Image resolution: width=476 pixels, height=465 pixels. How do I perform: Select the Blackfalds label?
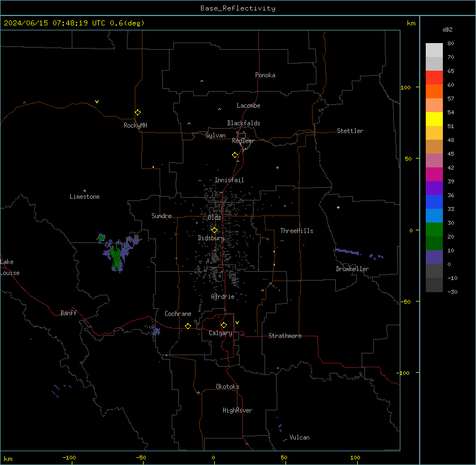[244, 123]
